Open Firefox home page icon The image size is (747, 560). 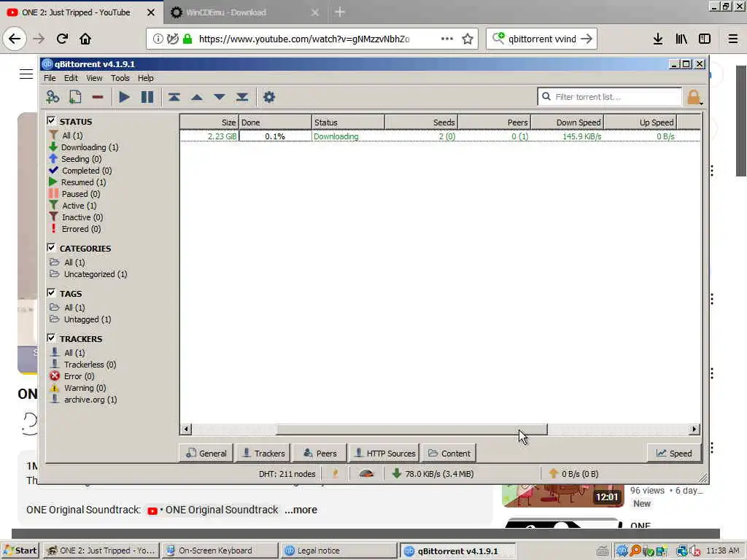tap(85, 39)
